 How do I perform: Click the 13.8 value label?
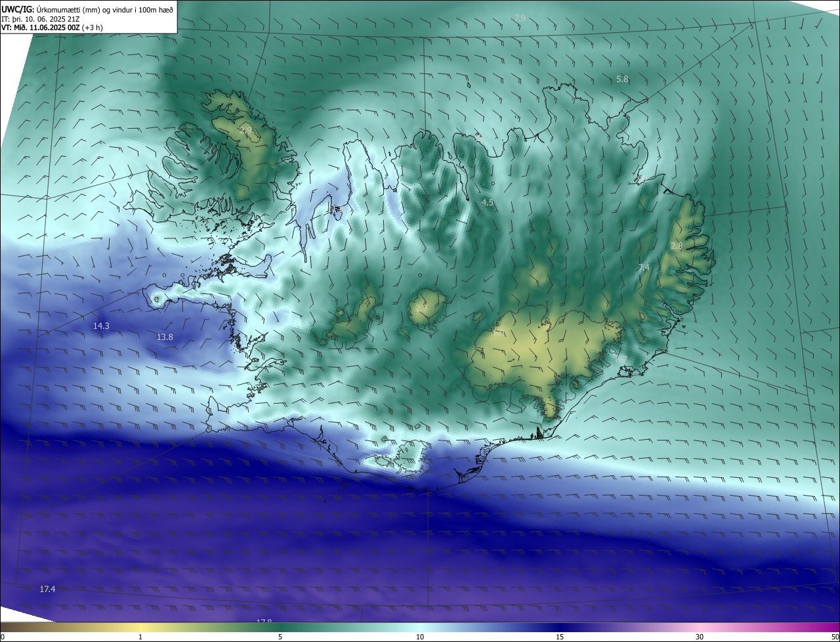pyautogui.click(x=165, y=337)
